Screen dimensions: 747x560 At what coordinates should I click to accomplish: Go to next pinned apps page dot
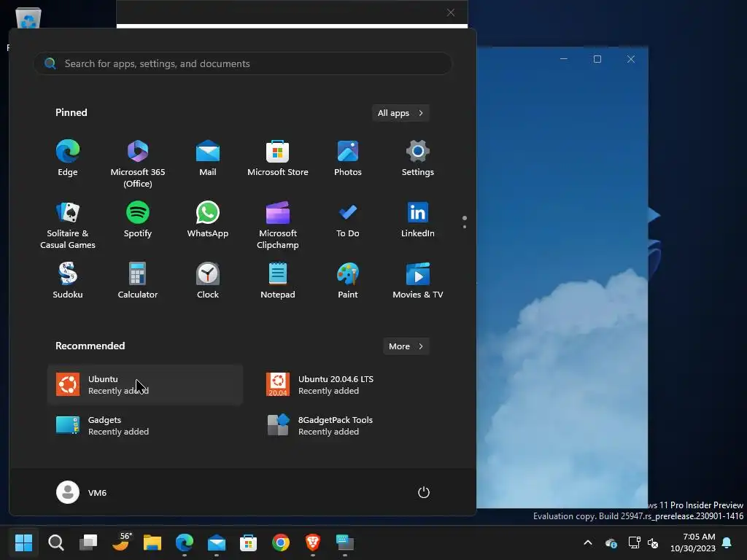[x=465, y=227]
